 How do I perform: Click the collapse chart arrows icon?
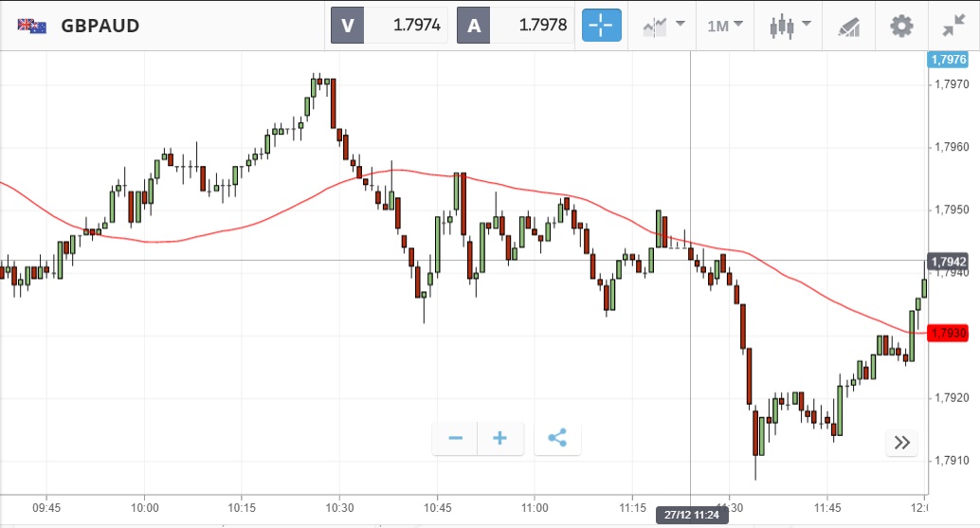[x=953, y=26]
